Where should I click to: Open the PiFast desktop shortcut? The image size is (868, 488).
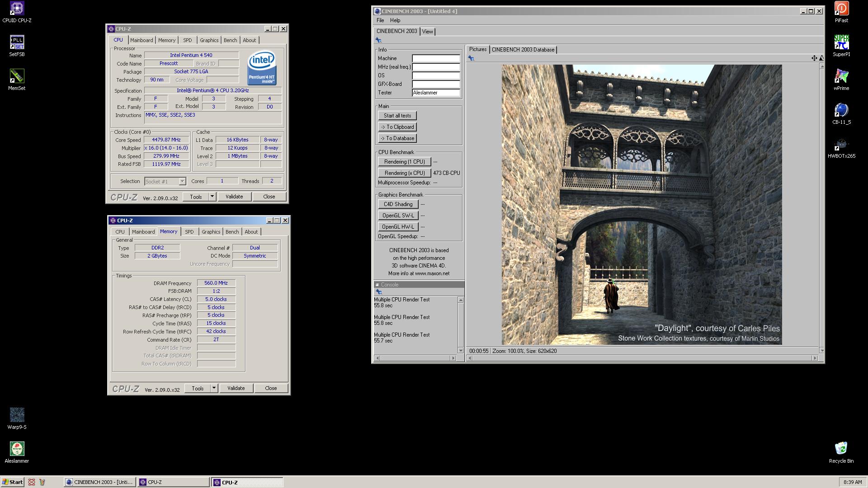click(x=841, y=12)
